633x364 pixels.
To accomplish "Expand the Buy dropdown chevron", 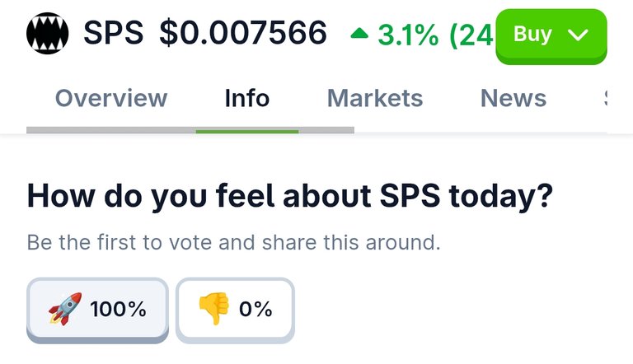I will (x=578, y=35).
